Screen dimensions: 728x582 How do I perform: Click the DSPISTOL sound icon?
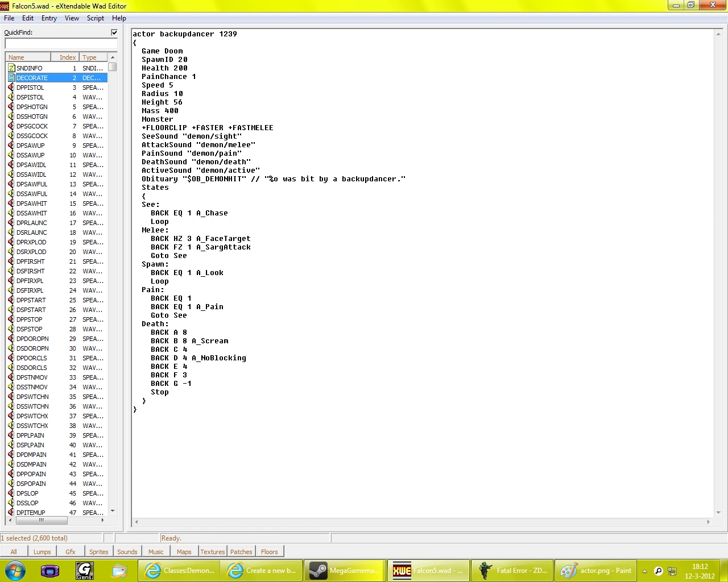(11, 97)
